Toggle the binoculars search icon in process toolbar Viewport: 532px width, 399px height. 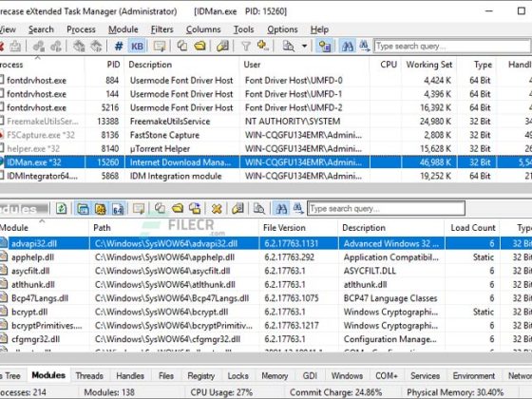point(347,46)
